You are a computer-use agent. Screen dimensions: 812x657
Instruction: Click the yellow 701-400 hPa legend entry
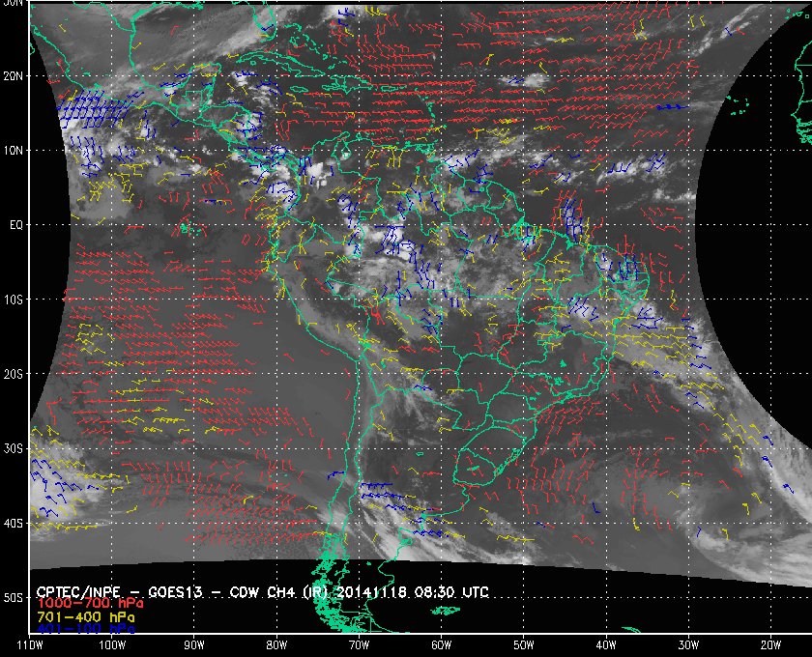pos(86,617)
